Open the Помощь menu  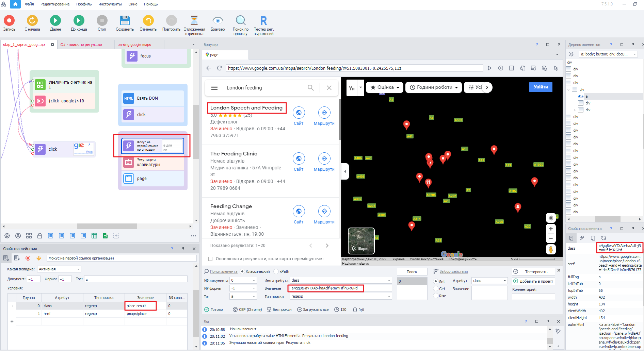pos(151,4)
